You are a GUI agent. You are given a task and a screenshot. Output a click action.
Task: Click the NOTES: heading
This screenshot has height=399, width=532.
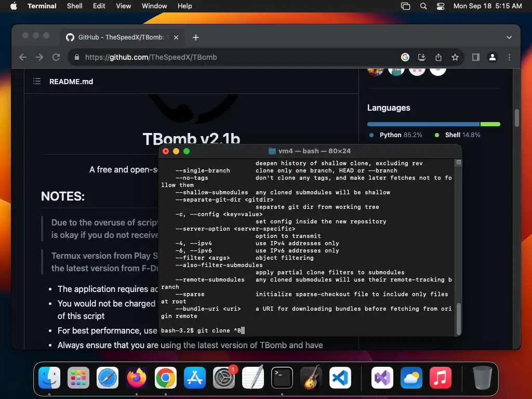(x=63, y=196)
